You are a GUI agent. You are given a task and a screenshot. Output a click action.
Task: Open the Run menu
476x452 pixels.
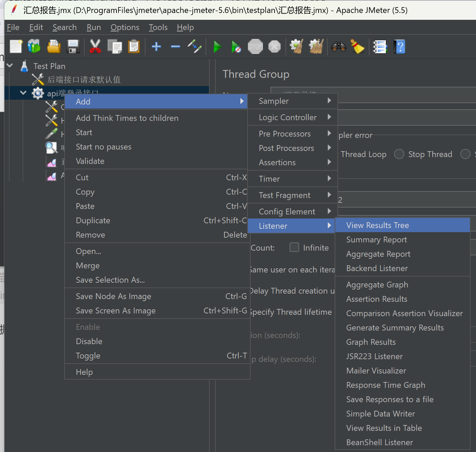point(94,27)
